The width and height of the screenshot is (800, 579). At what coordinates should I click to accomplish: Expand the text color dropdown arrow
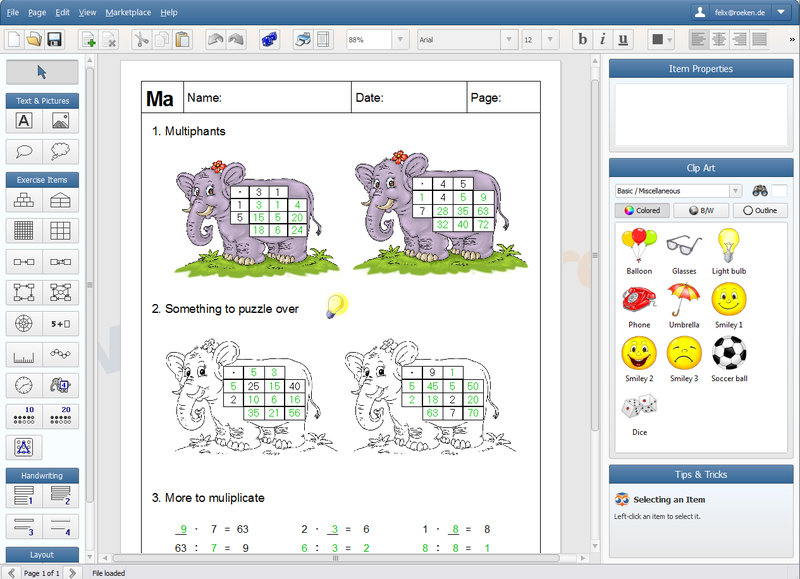[x=670, y=39]
